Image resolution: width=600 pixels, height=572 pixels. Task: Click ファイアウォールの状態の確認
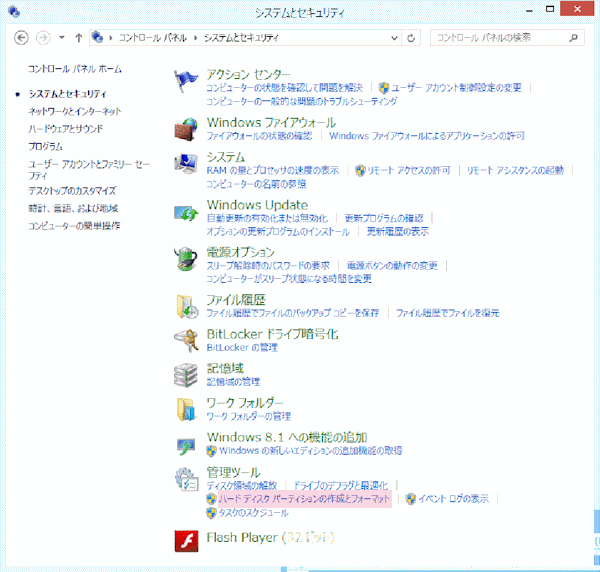coord(259,136)
